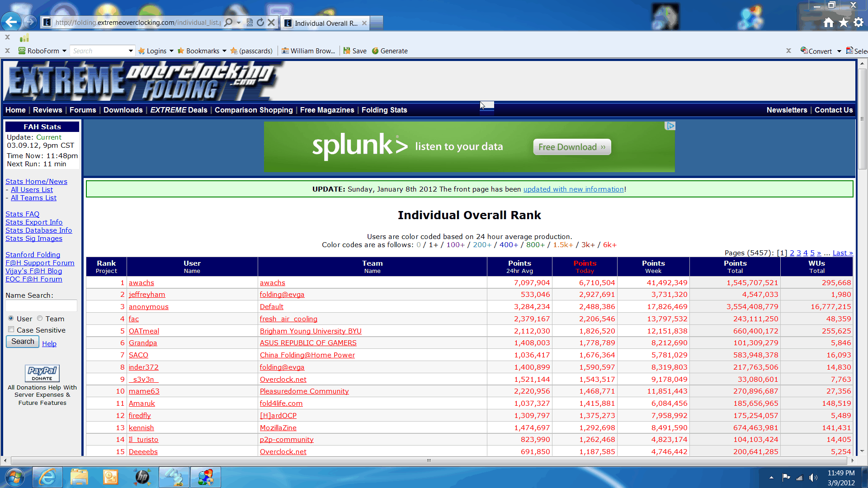The image size is (868, 488).
Task: Open the RoboForm search box dropdown arrow
Action: 131,51
